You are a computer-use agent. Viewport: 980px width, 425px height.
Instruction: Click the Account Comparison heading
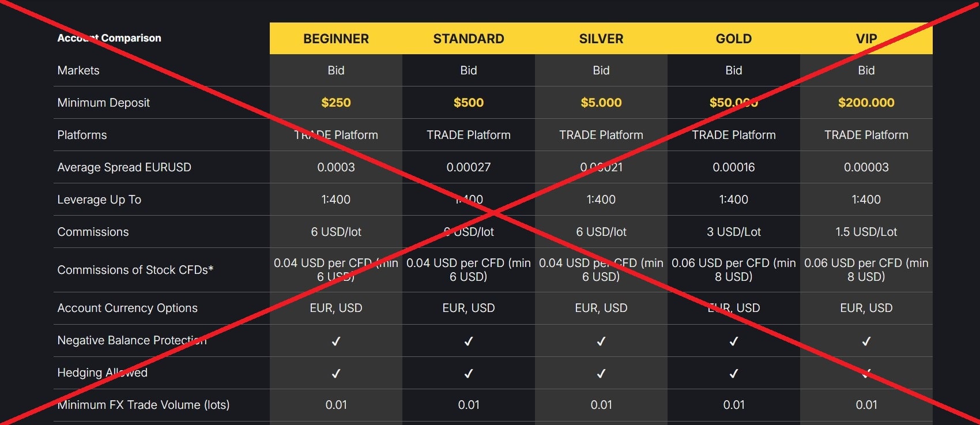[x=110, y=38]
